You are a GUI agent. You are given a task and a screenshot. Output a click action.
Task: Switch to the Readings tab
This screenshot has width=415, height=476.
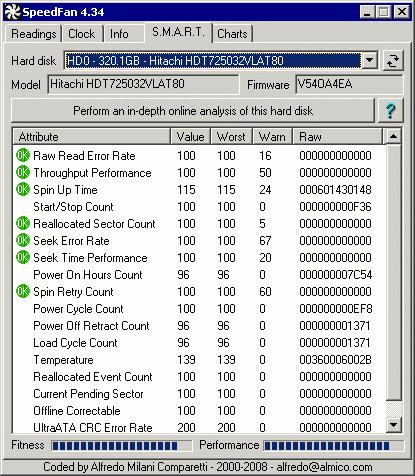click(x=34, y=34)
